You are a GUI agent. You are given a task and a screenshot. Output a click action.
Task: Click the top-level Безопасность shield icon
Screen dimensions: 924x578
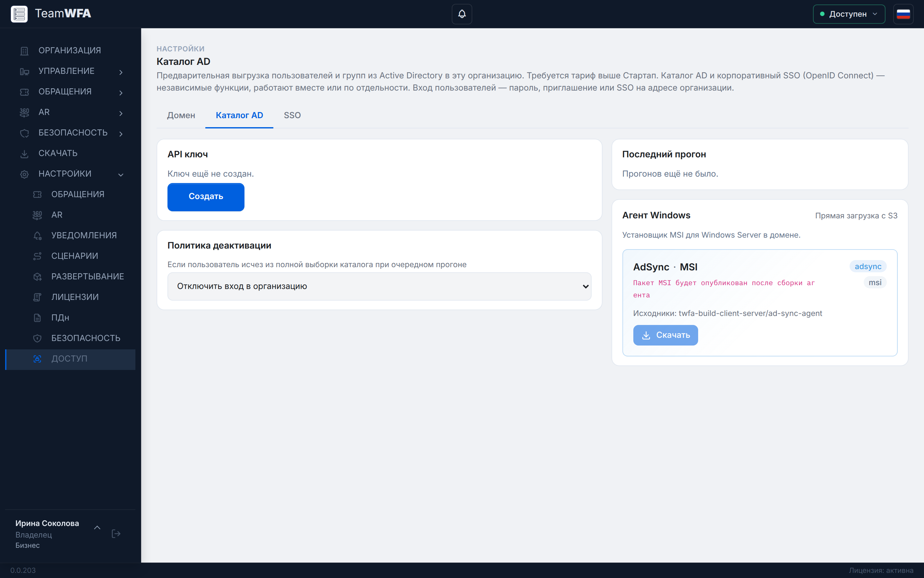pyautogui.click(x=24, y=133)
